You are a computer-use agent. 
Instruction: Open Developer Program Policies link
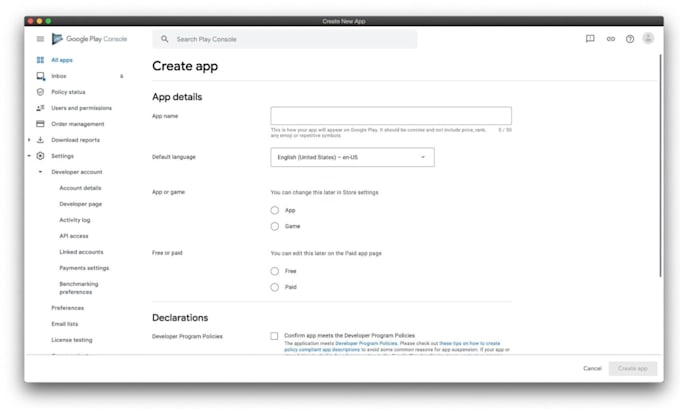pos(366,343)
